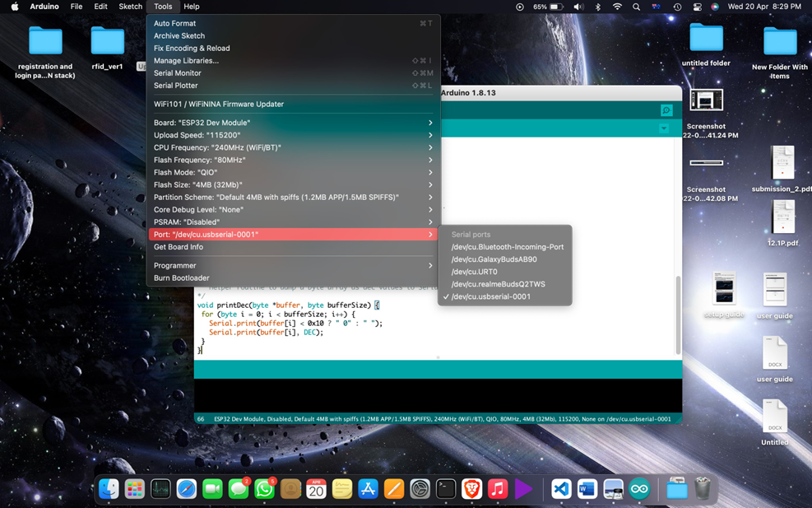Select /dev/cu.GalaxyBudsAB90 serial port
Screen dimensions: 812x508
[x=505, y=259]
